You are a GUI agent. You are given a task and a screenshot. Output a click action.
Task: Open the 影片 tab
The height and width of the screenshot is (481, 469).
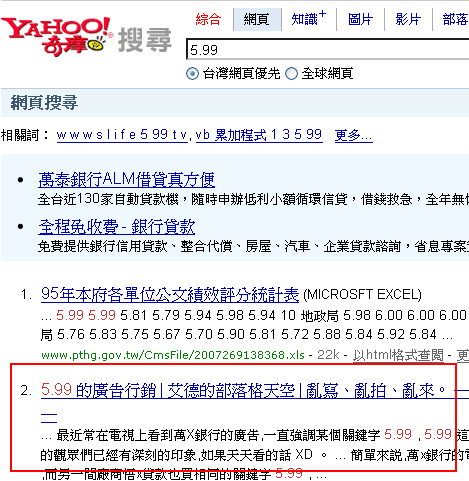408,19
